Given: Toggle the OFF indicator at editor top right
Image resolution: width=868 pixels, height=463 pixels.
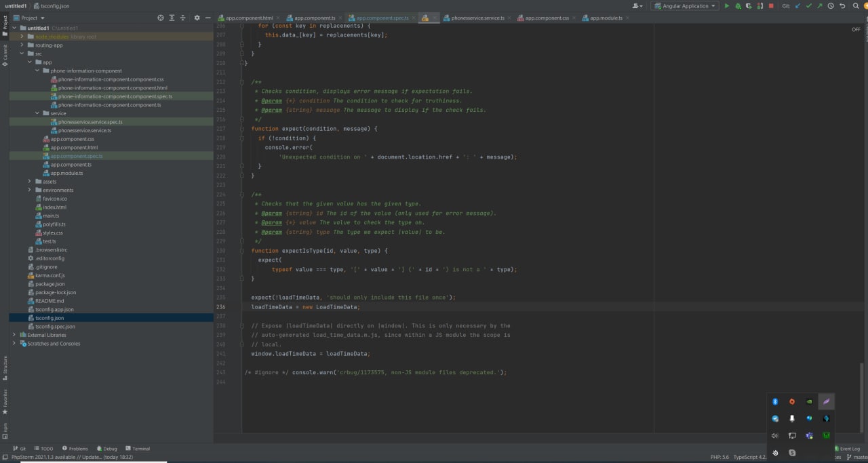Looking at the screenshot, I should [856, 30].
